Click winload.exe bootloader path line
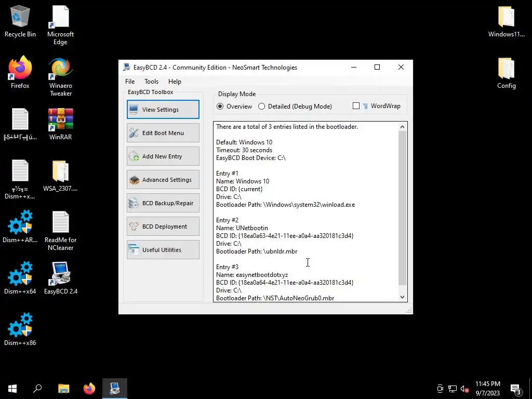This screenshot has height=399, width=532. 285,205
